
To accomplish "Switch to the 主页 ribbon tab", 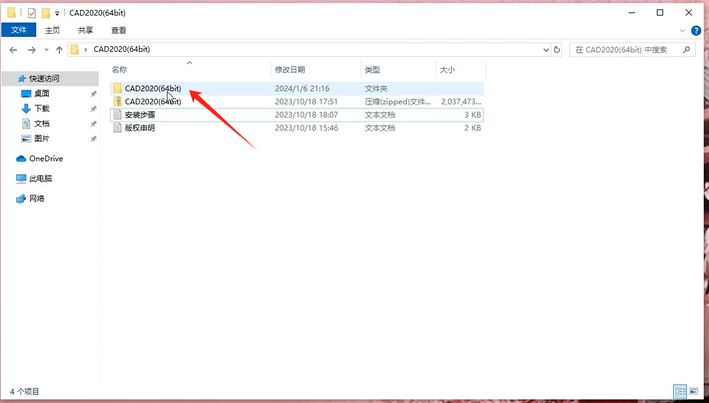I will point(52,30).
